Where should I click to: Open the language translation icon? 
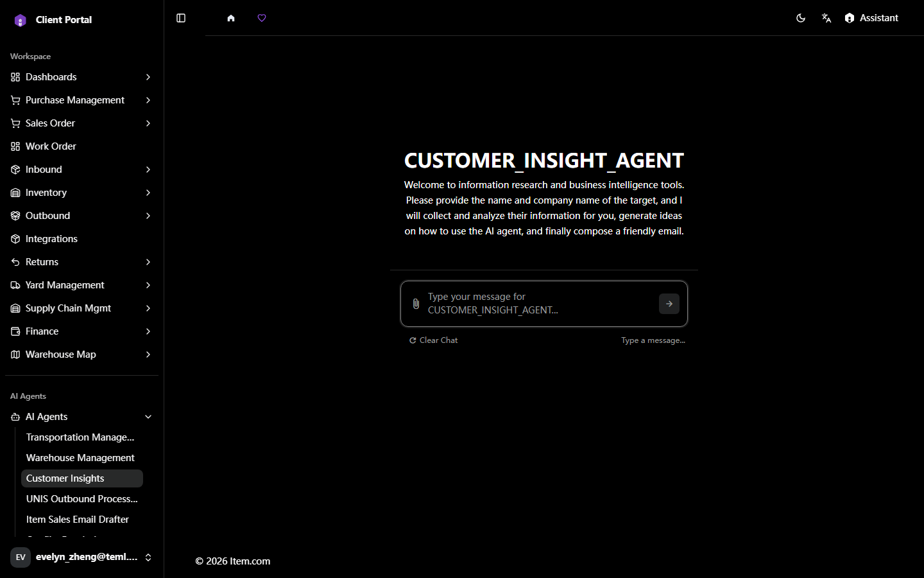pyautogui.click(x=826, y=18)
